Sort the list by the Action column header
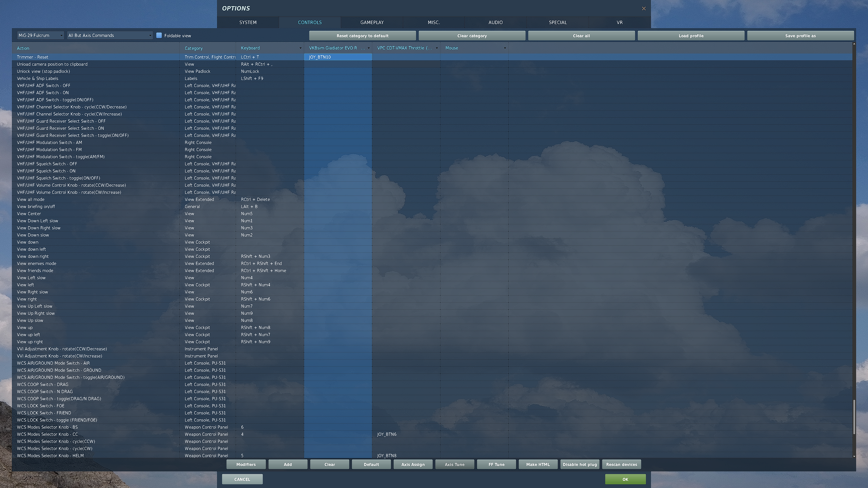Screen dimensions: 868x488 [23, 48]
